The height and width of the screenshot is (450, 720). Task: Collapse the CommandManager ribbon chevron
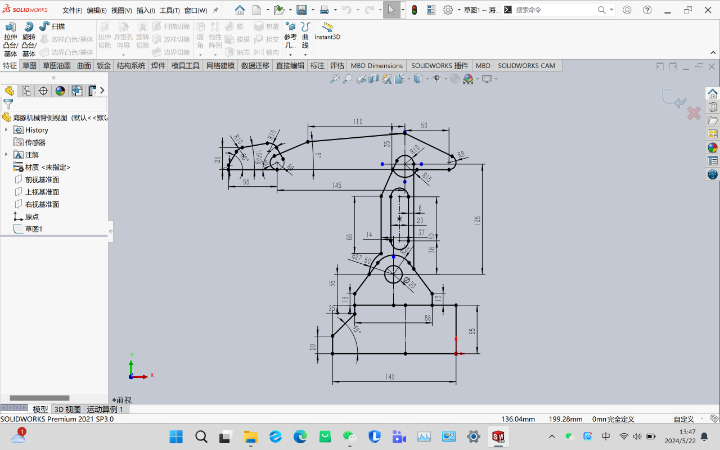(713, 53)
